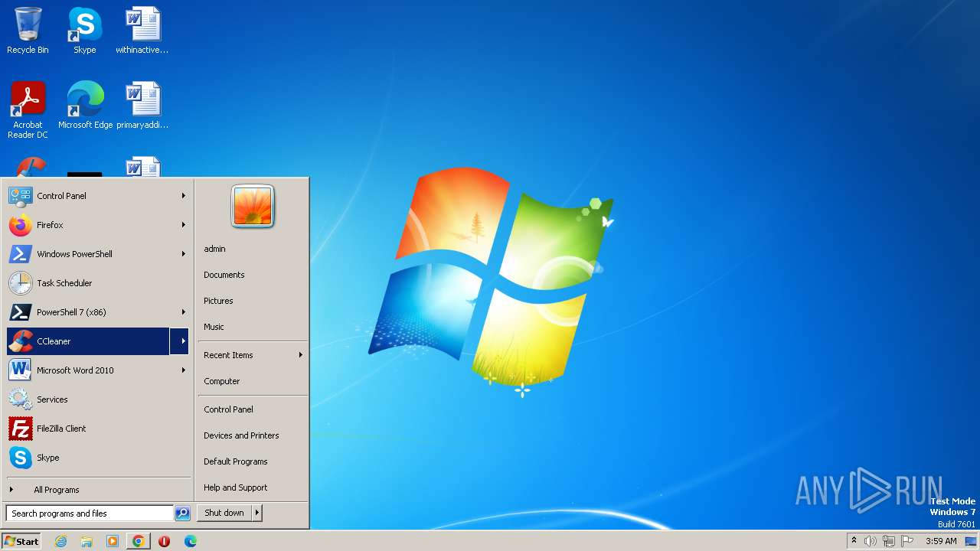Launch CCleaner from the Start menu
Image resolution: width=980 pixels, height=551 pixels.
pos(87,341)
